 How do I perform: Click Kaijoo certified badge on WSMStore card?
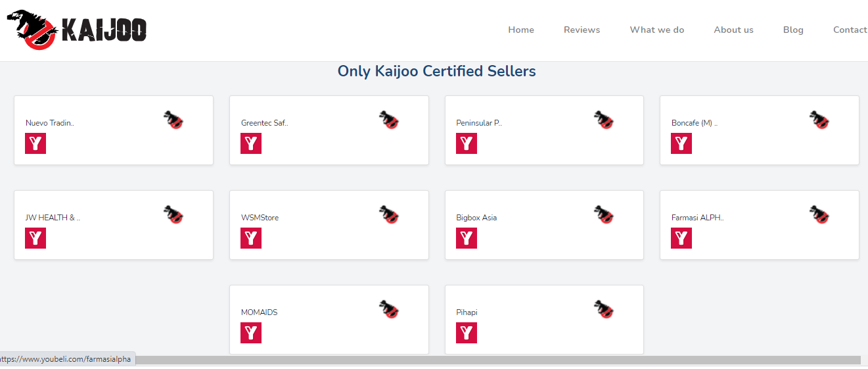389,214
